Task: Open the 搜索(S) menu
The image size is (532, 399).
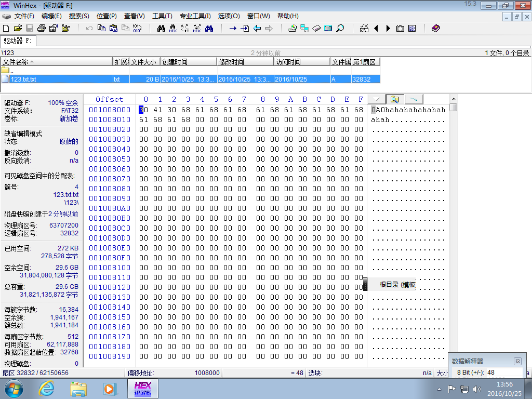Action: tap(79, 16)
